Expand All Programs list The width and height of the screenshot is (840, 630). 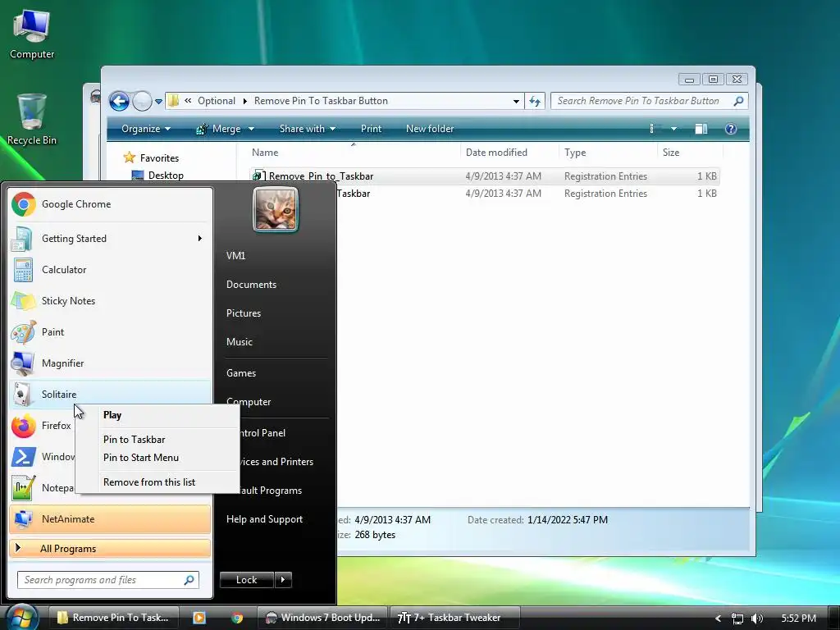110,549
